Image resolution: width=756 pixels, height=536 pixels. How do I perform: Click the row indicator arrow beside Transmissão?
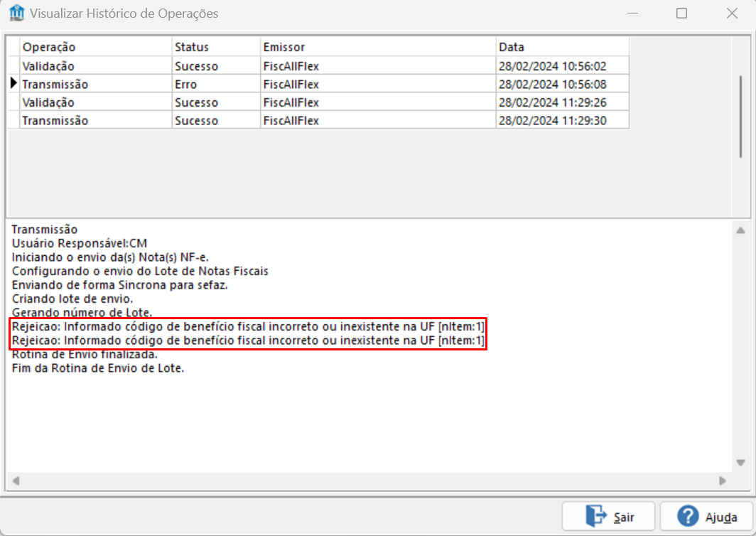click(x=14, y=83)
